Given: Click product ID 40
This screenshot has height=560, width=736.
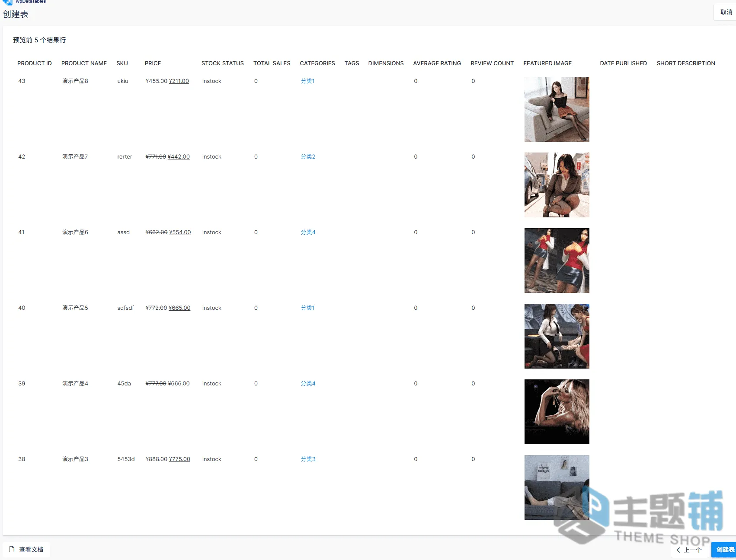Looking at the screenshot, I should (22, 308).
